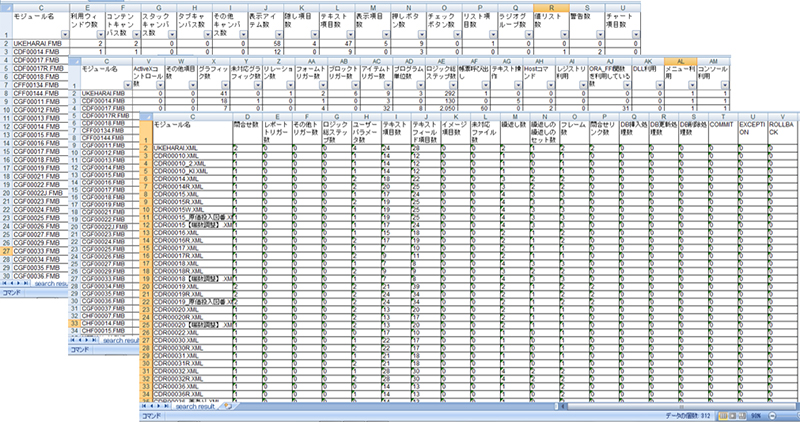The height and width of the screenshot is (422, 800).
Task: Click the select-all corner of the front XML sheet
Action: pos(146,117)
